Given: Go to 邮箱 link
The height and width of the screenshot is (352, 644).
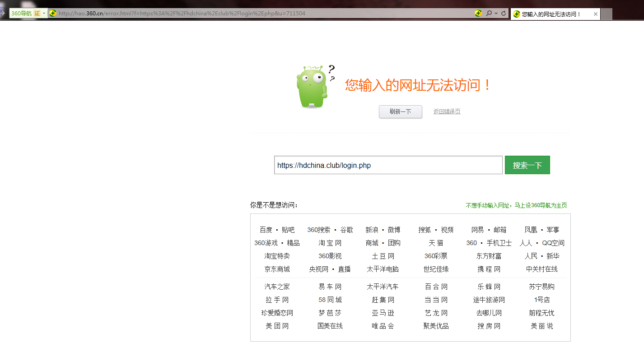Looking at the screenshot, I should point(500,230).
